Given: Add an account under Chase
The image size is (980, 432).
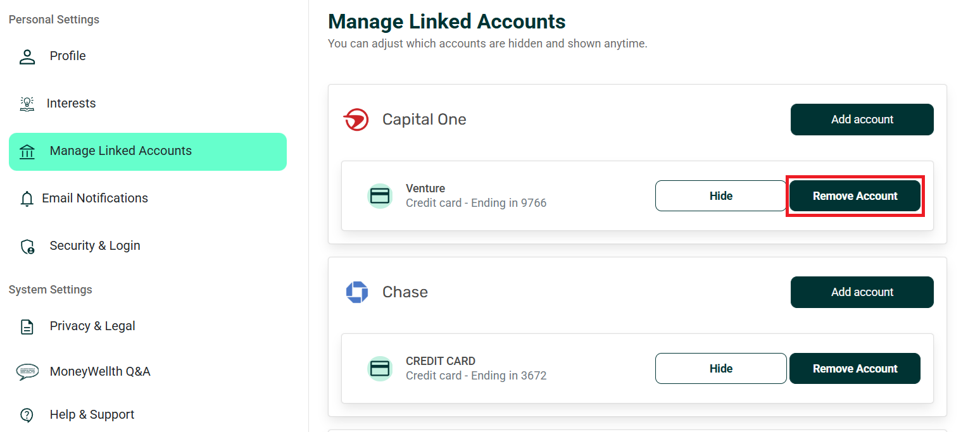Looking at the screenshot, I should coord(862,292).
